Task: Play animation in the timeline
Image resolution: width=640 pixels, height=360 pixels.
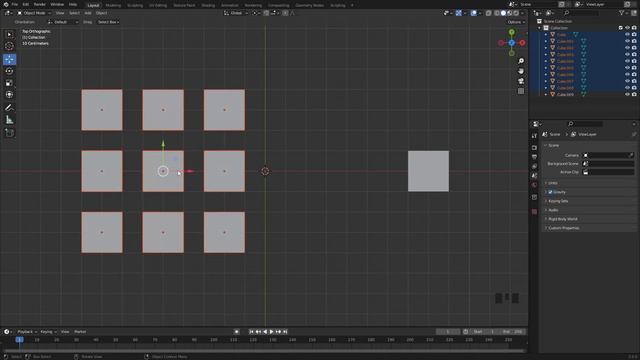Action: click(271, 332)
